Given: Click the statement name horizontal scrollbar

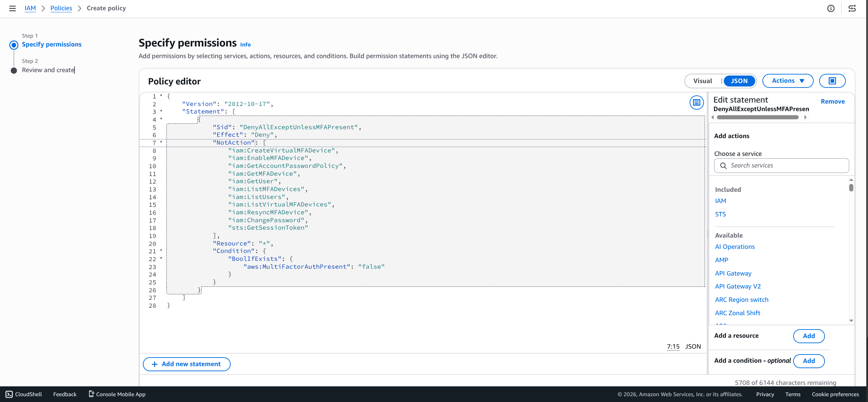Looking at the screenshot, I should click(x=758, y=117).
